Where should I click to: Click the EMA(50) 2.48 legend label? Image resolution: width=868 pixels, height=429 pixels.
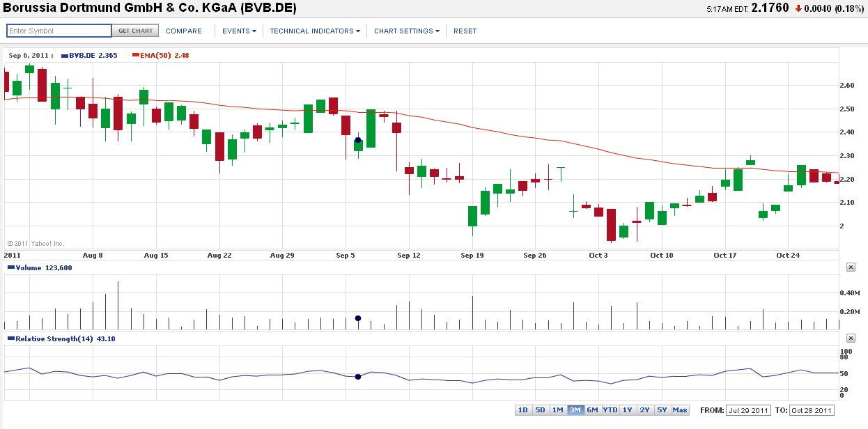161,55
